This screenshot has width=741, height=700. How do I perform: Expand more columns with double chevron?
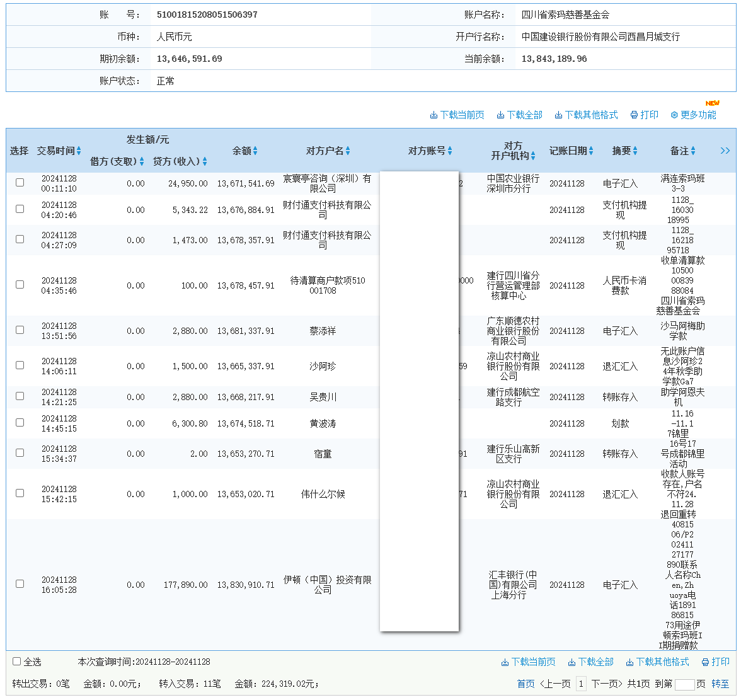725,151
